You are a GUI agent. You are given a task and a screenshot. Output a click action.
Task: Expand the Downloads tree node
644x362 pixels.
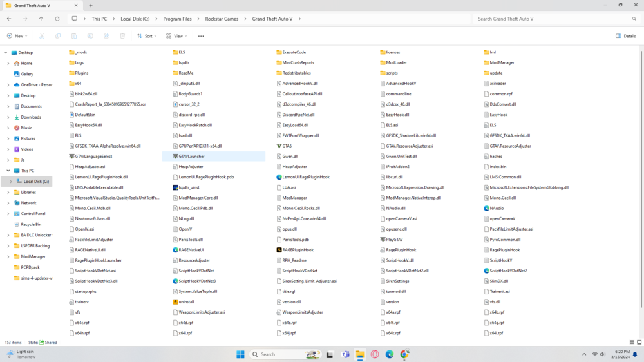pyautogui.click(x=8, y=117)
